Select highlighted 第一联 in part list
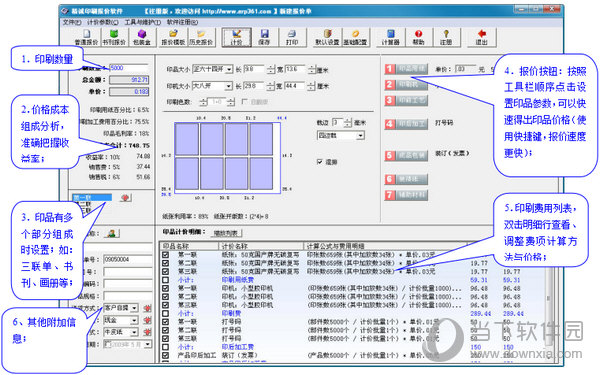The image size is (600, 375). 92,197
